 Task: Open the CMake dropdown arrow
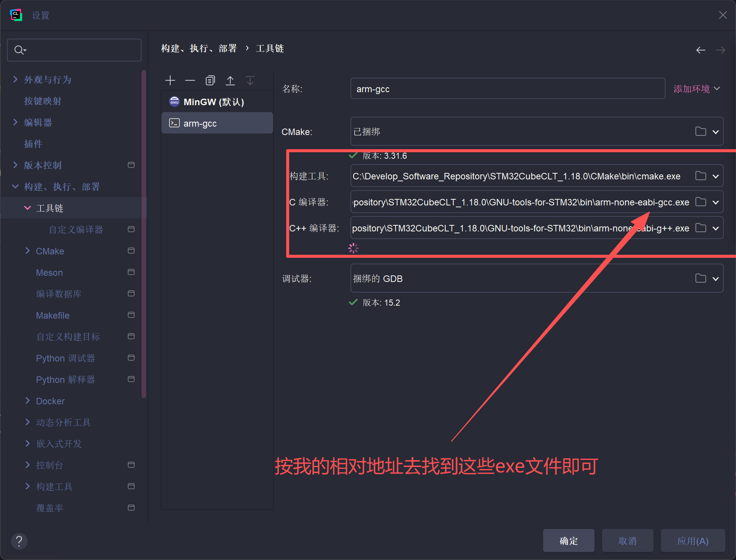(x=716, y=132)
